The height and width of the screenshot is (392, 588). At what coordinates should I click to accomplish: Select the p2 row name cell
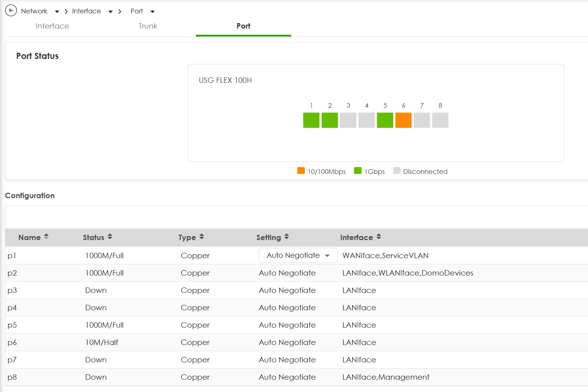12,273
